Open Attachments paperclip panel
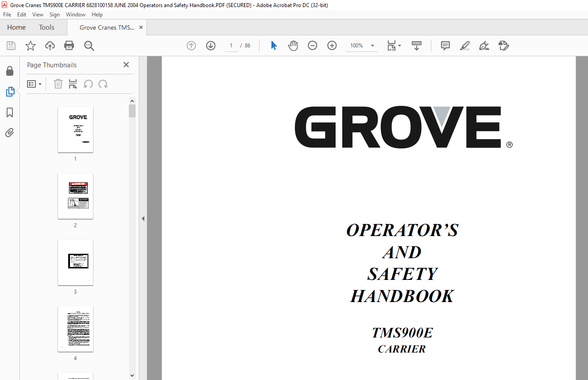 tap(10, 133)
